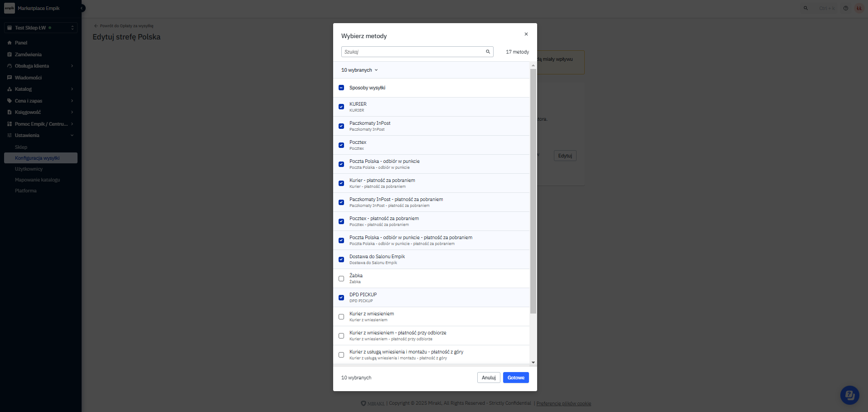Enable the Żabka shipping method checkbox

341,279
